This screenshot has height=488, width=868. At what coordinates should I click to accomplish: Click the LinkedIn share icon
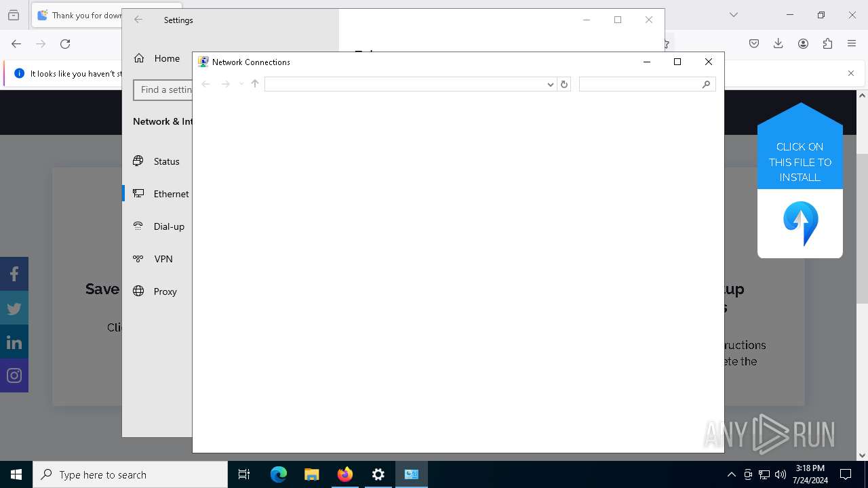click(x=14, y=342)
